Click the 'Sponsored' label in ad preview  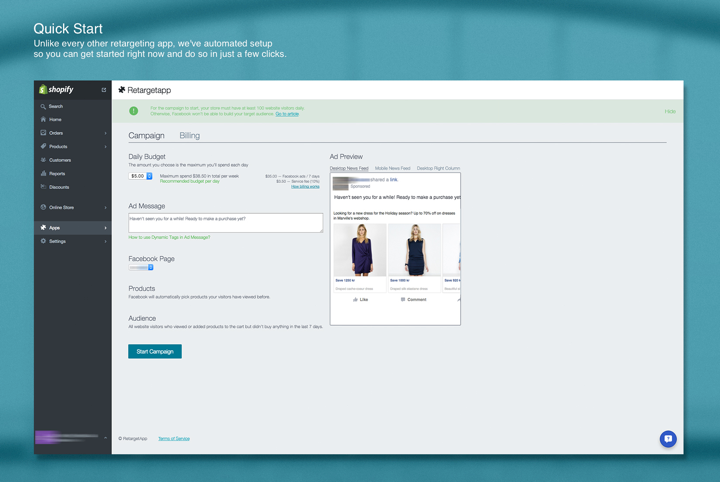tap(360, 186)
